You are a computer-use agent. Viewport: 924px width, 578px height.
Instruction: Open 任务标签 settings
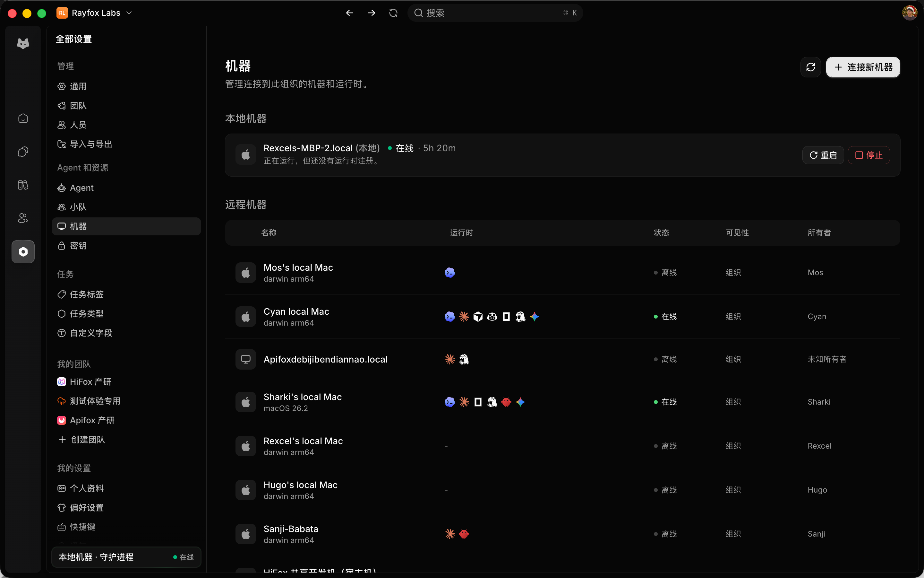126,294
